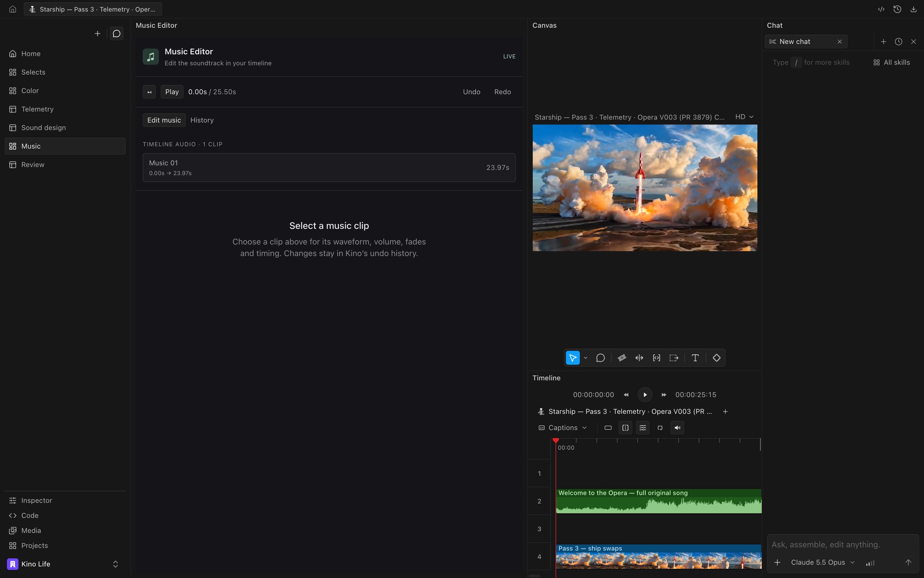The image size is (924, 578).
Task: Rewind with the timeline skip-back button
Action: pyautogui.click(x=626, y=395)
